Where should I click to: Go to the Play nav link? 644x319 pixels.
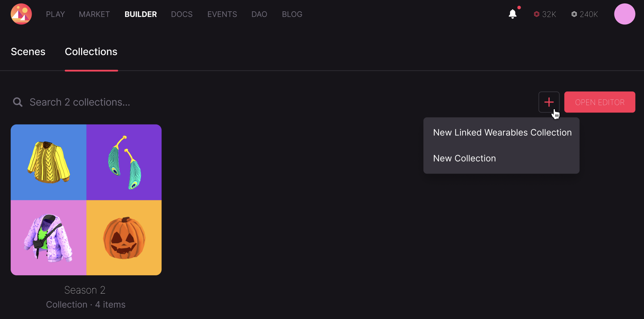pos(55,14)
